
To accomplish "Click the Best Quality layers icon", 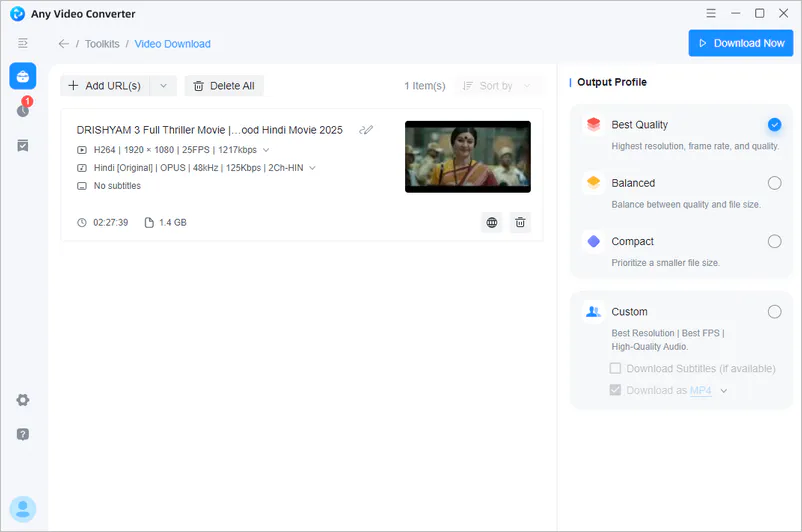I will pyautogui.click(x=593, y=124).
